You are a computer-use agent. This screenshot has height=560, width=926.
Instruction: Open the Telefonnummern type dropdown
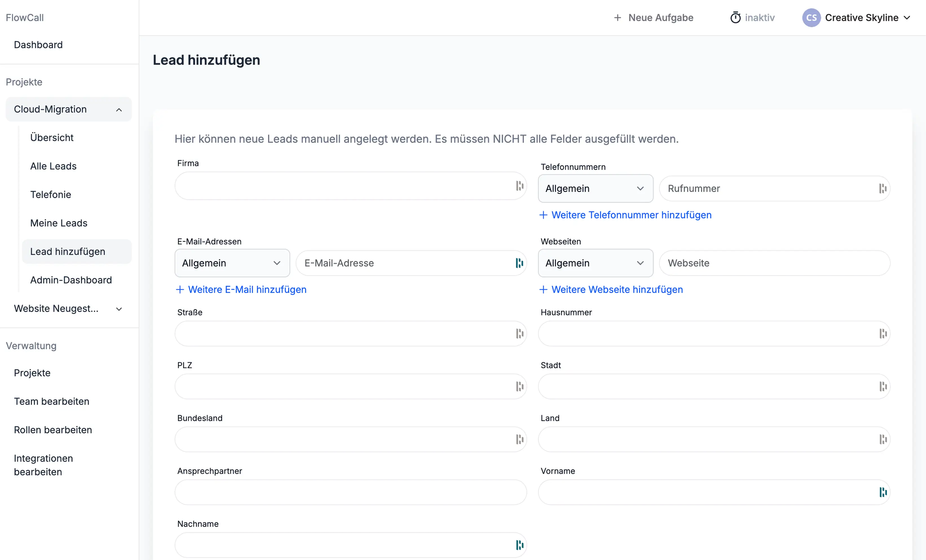tap(595, 188)
